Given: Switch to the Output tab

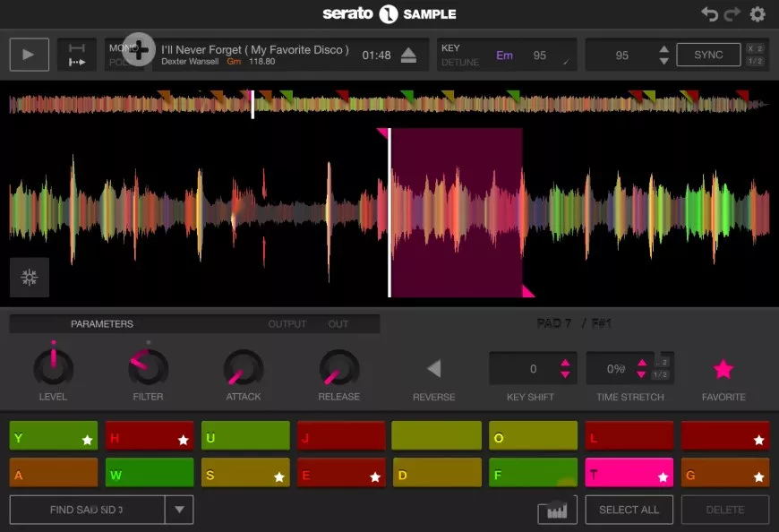Looking at the screenshot, I should click(287, 323).
